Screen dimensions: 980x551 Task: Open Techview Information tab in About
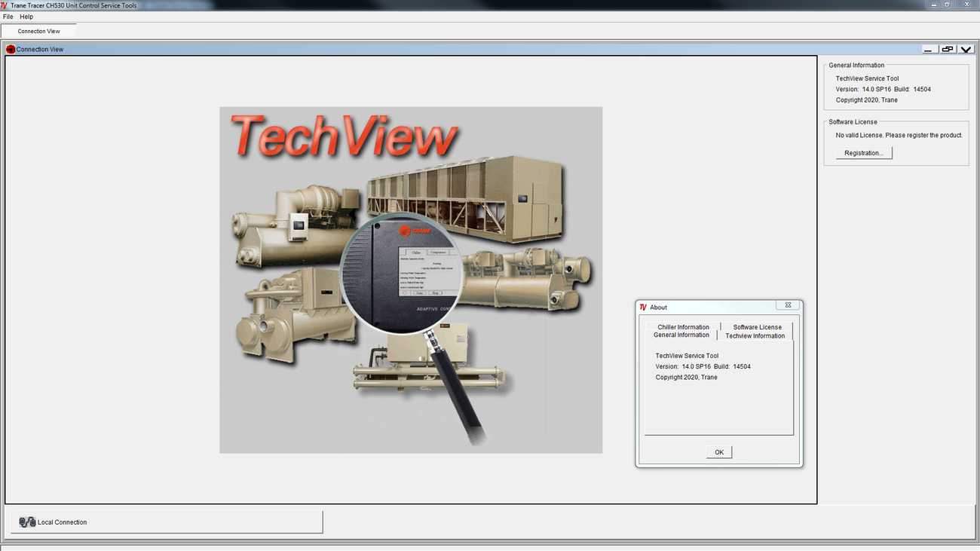755,336
